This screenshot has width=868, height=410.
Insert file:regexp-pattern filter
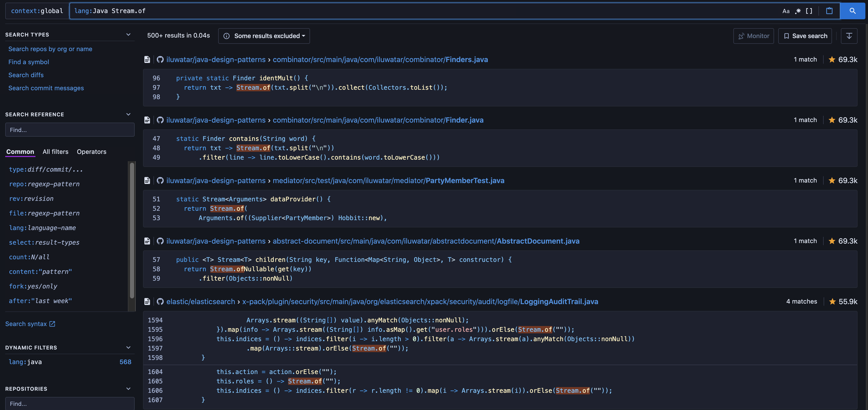(44, 213)
